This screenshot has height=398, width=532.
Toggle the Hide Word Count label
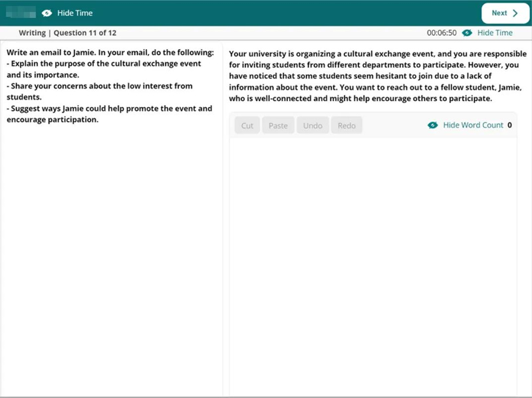(x=473, y=125)
